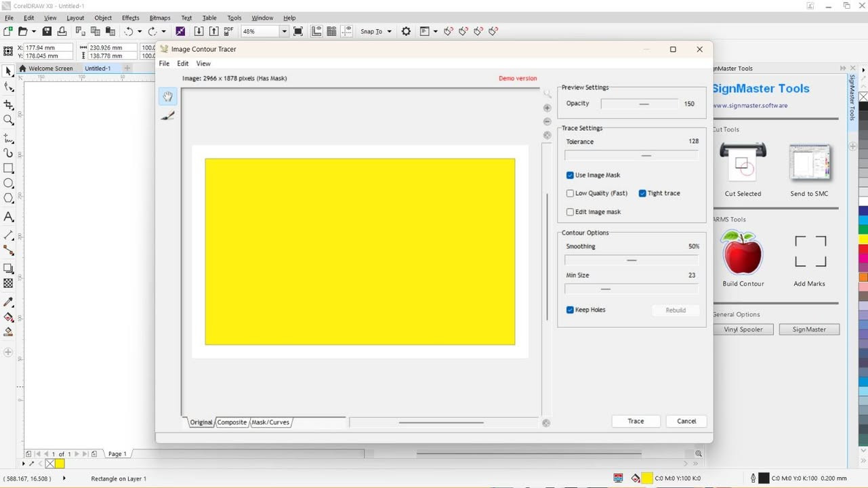This screenshot has height=488, width=868.
Task: Select CorelDRAW Freehand tool
Action: point(9,138)
